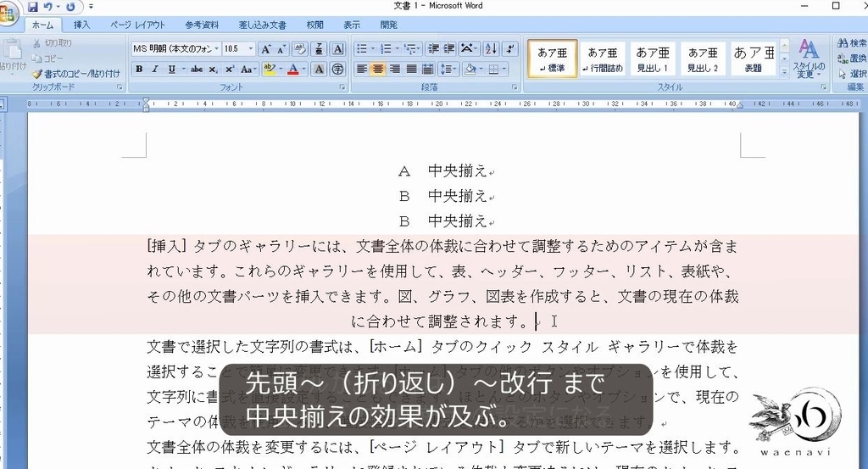868x469 pixels.
Task: Apply subscript formatting
Action: click(x=213, y=70)
